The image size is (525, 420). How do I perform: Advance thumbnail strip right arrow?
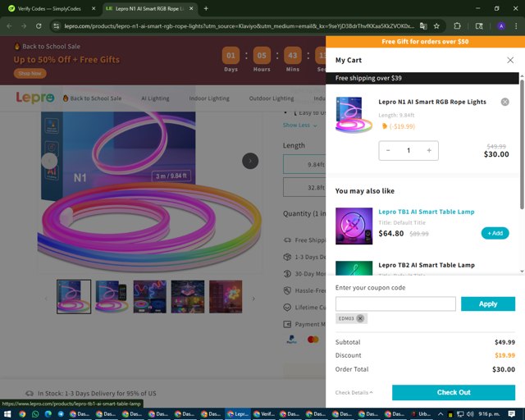pos(253,299)
